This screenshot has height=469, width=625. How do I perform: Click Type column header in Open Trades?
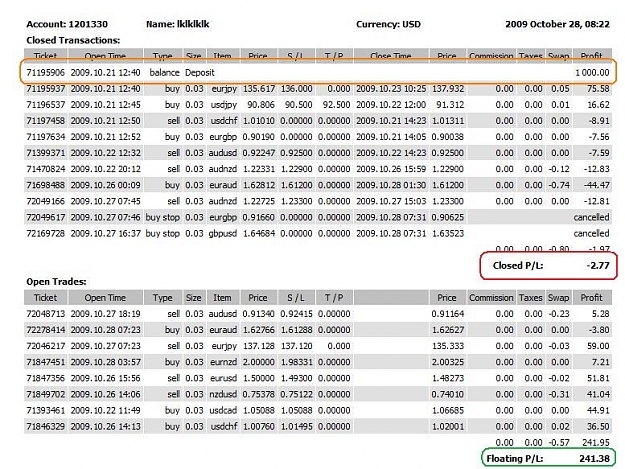(163, 298)
